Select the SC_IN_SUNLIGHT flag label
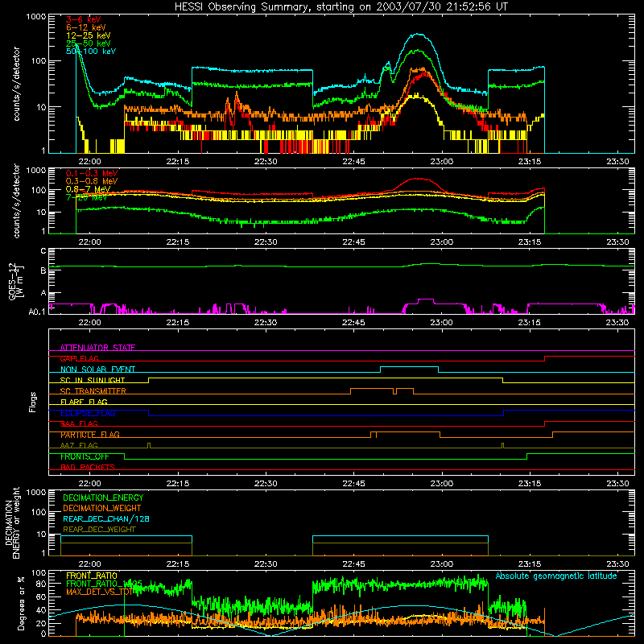644x644 pixels. 92,380
